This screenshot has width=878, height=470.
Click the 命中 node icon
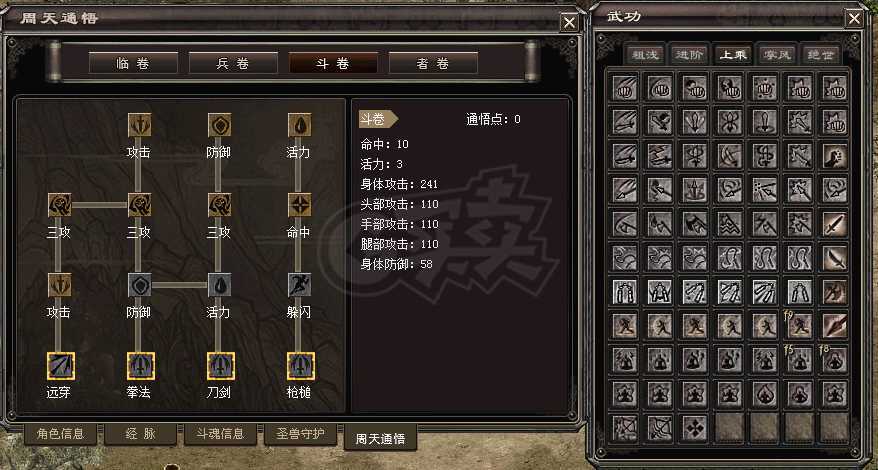300,205
